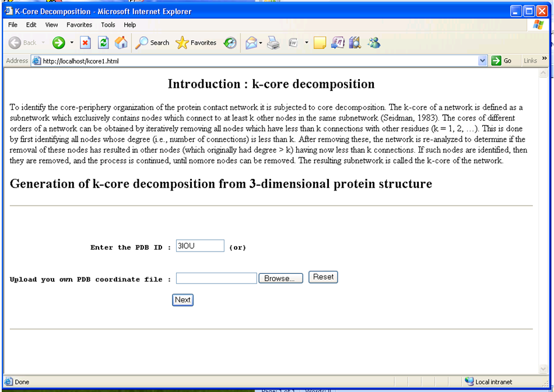Click the Reset button
Viewport: 554px width, 392px height.
pos(323,277)
